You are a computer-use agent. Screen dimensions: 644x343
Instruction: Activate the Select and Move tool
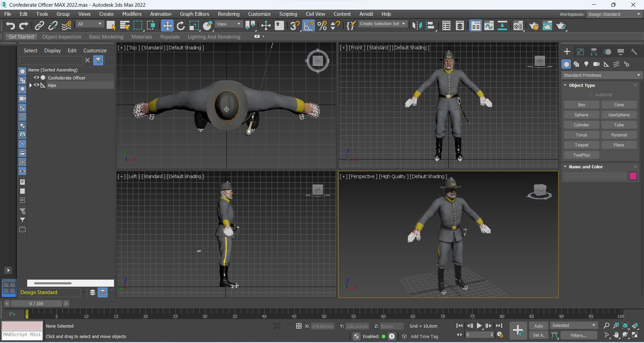(167, 26)
